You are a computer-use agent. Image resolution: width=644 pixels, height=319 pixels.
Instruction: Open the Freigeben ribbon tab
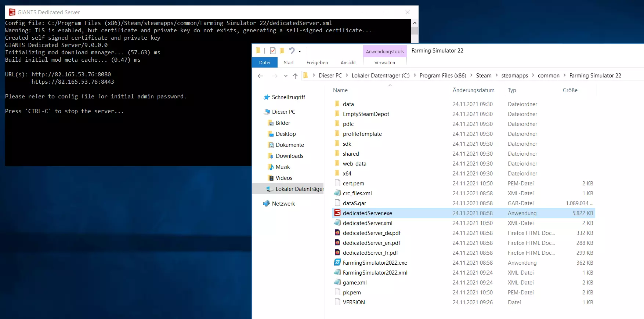(317, 62)
